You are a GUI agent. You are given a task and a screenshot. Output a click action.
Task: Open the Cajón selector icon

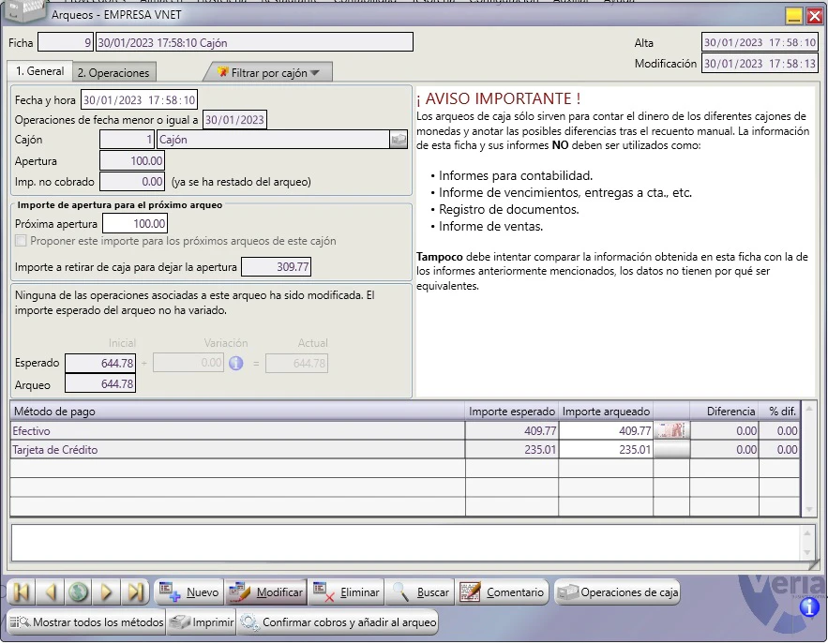(x=399, y=140)
